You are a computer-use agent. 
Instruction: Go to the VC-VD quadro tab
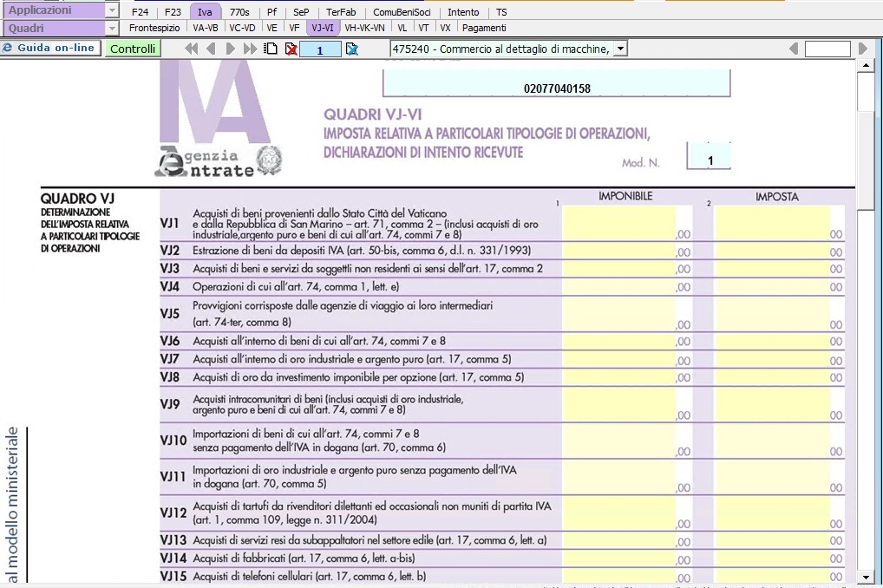coord(242,28)
